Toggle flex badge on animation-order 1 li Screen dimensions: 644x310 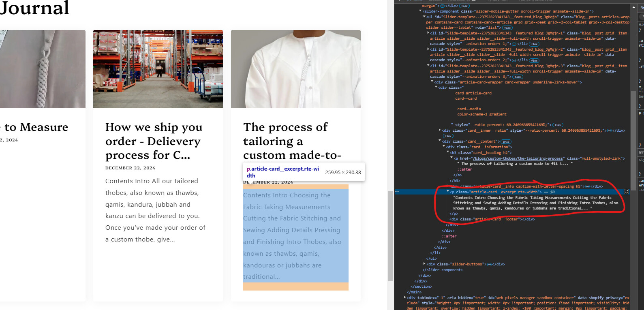point(534,44)
